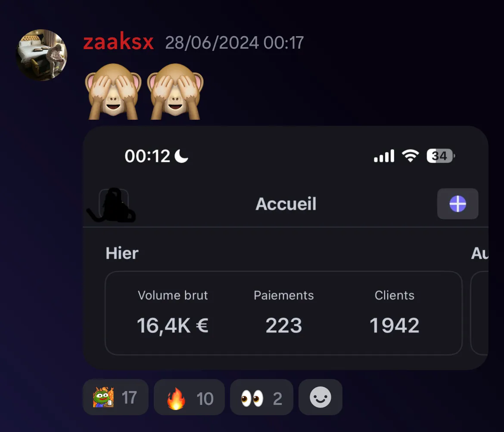Click the Paiements 223 stat
Viewport: 504px width, 432px height.
[x=283, y=313]
